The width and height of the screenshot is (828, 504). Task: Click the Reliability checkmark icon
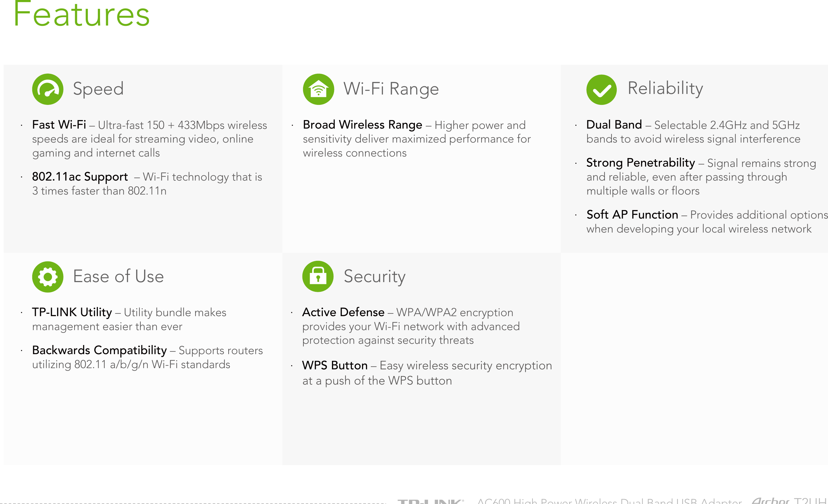tap(601, 89)
